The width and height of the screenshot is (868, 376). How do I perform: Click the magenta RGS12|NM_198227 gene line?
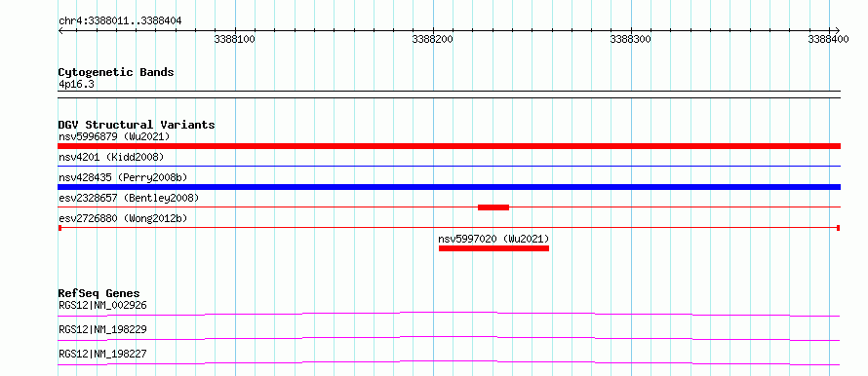click(x=449, y=362)
